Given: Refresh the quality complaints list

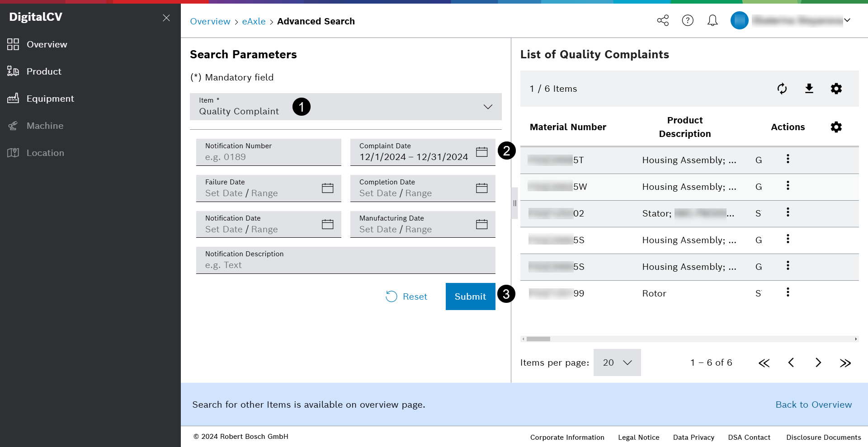Looking at the screenshot, I should 782,89.
